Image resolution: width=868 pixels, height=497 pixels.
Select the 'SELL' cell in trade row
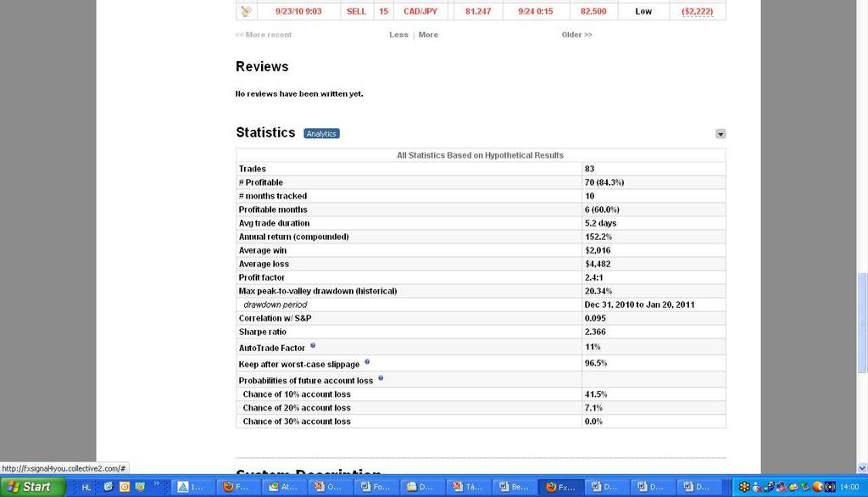[357, 11]
